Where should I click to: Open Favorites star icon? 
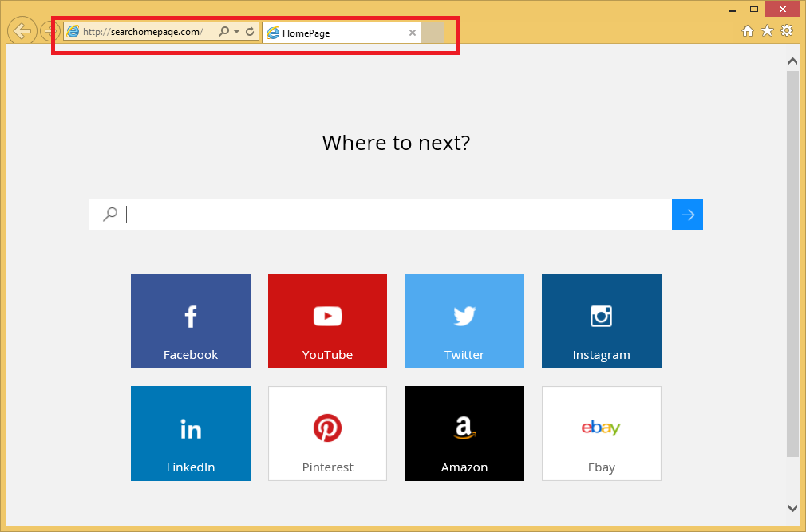click(767, 31)
